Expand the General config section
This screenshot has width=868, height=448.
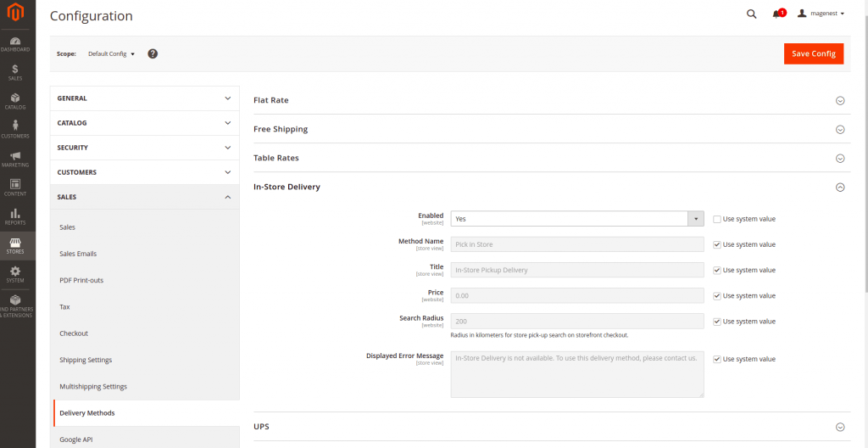(x=144, y=98)
